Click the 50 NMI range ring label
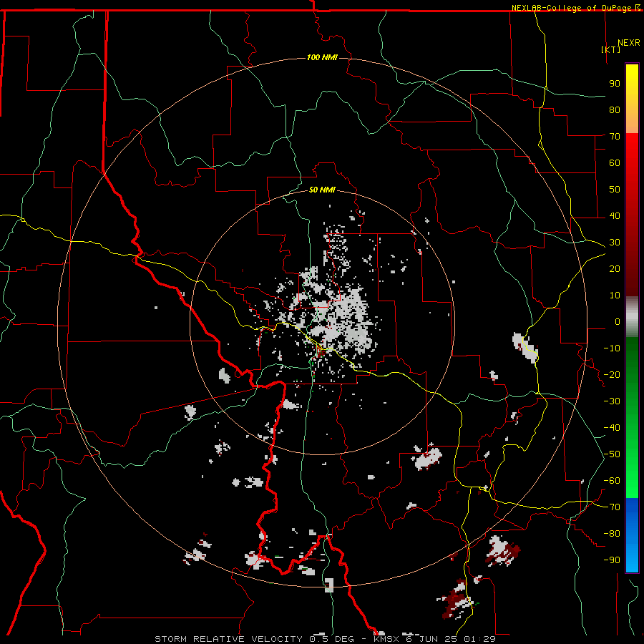The height and width of the screenshot is (644, 644). click(x=322, y=190)
